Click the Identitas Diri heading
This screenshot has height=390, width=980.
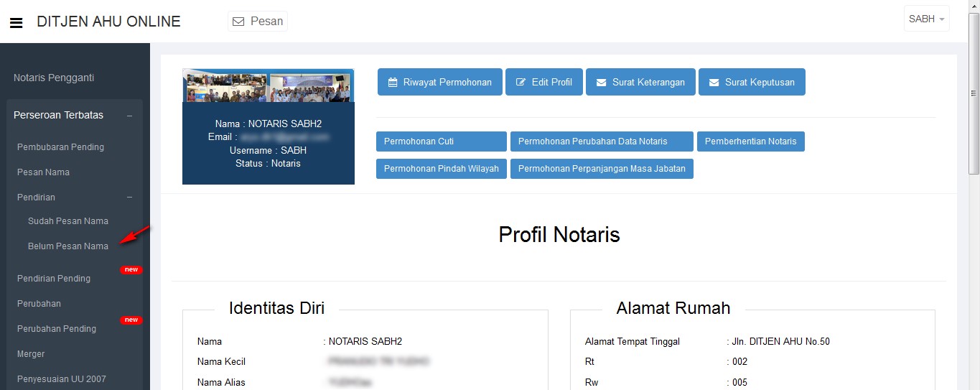[x=276, y=308]
